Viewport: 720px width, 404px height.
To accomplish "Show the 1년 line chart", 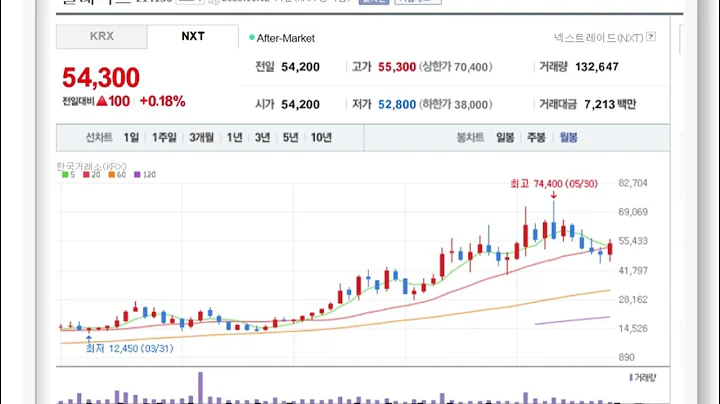I will [234, 137].
